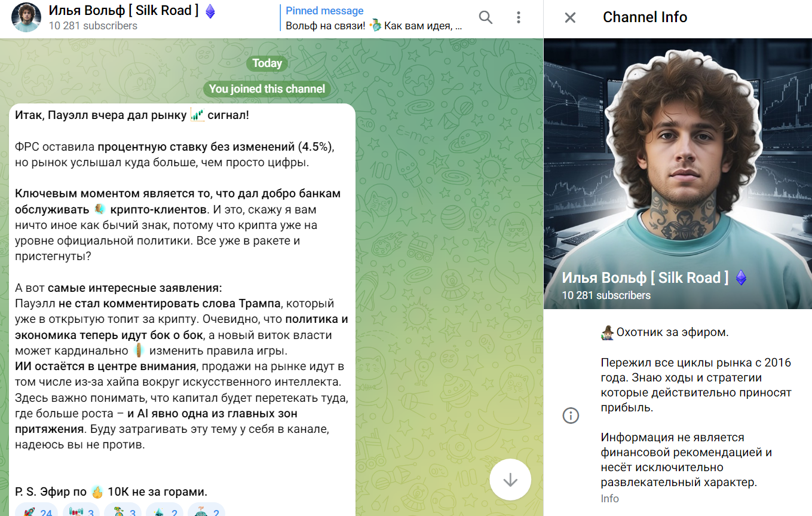Open in-channel message search
The height and width of the screenshot is (516, 812).
(x=486, y=17)
